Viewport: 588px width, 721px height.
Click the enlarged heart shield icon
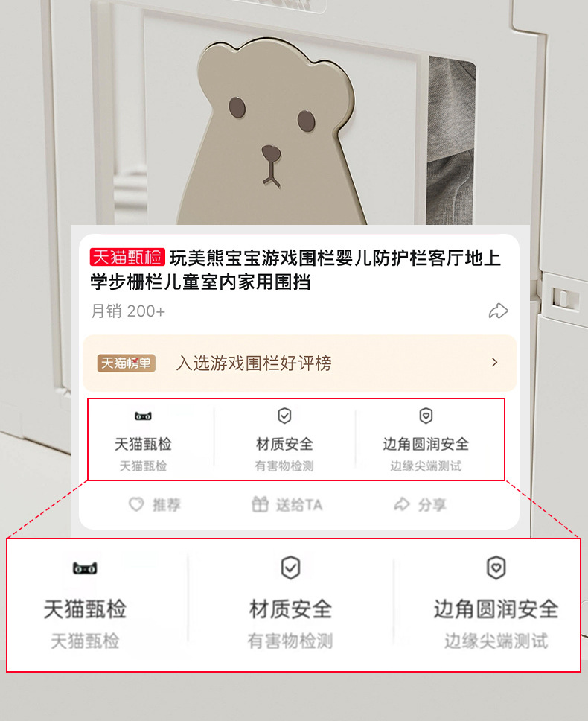[x=496, y=568]
